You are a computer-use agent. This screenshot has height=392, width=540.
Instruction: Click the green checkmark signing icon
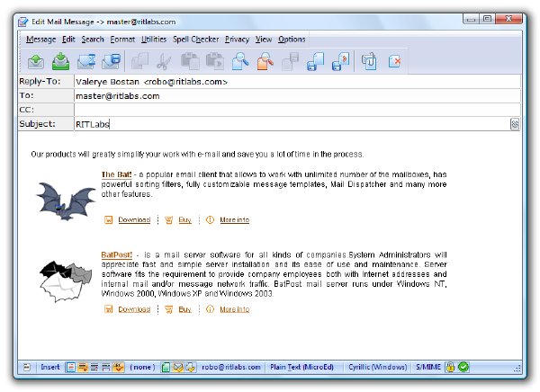[463, 367]
